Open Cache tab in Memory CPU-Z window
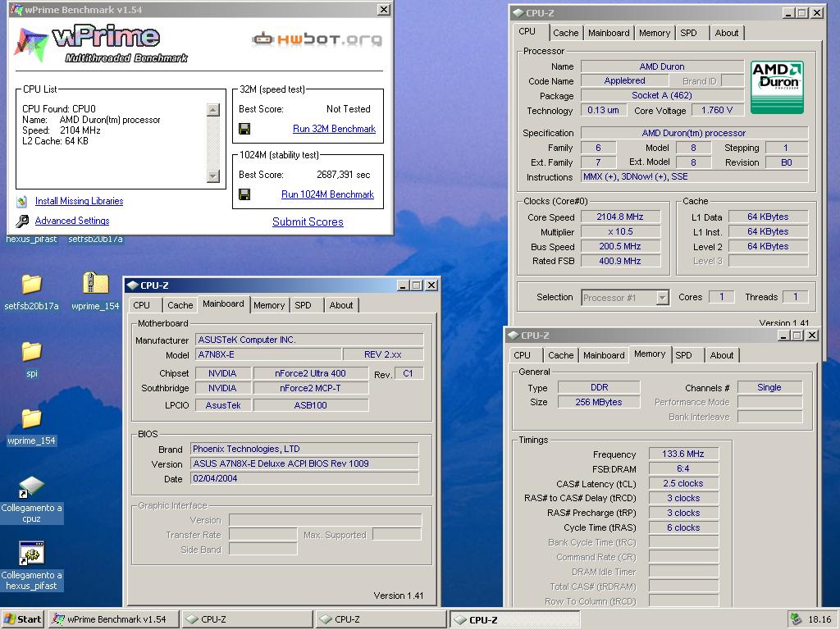 [x=560, y=355]
